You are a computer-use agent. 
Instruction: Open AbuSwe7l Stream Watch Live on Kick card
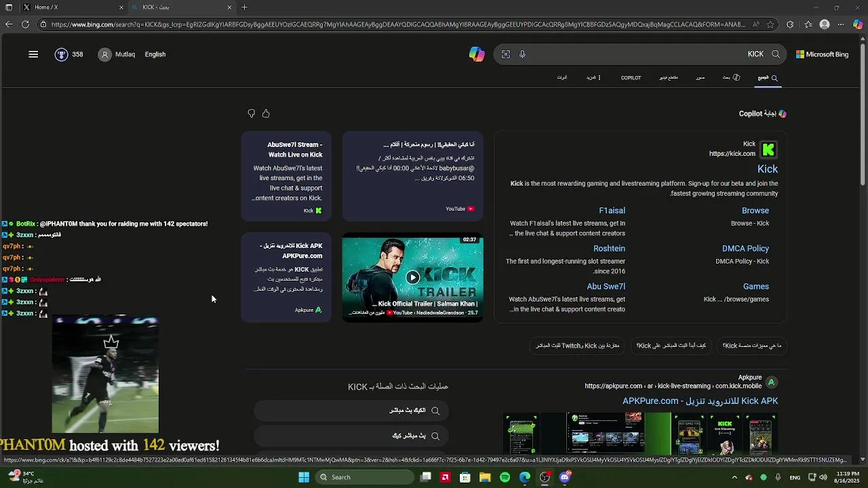click(x=286, y=176)
